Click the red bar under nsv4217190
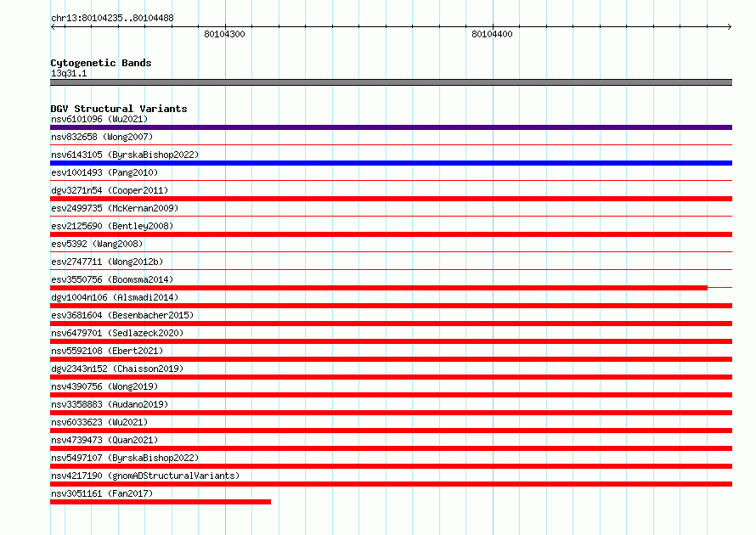This screenshot has width=756, height=535. pos(391,484)
